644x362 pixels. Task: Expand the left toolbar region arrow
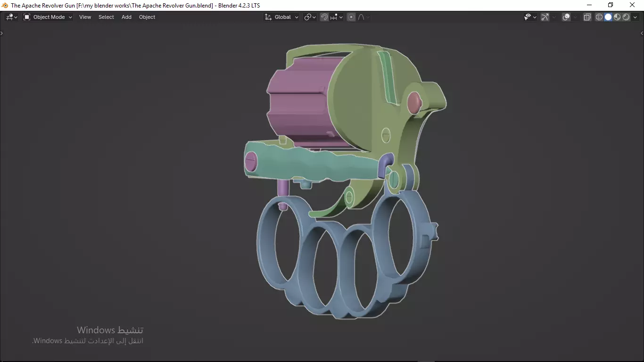[x=2, y=33]
